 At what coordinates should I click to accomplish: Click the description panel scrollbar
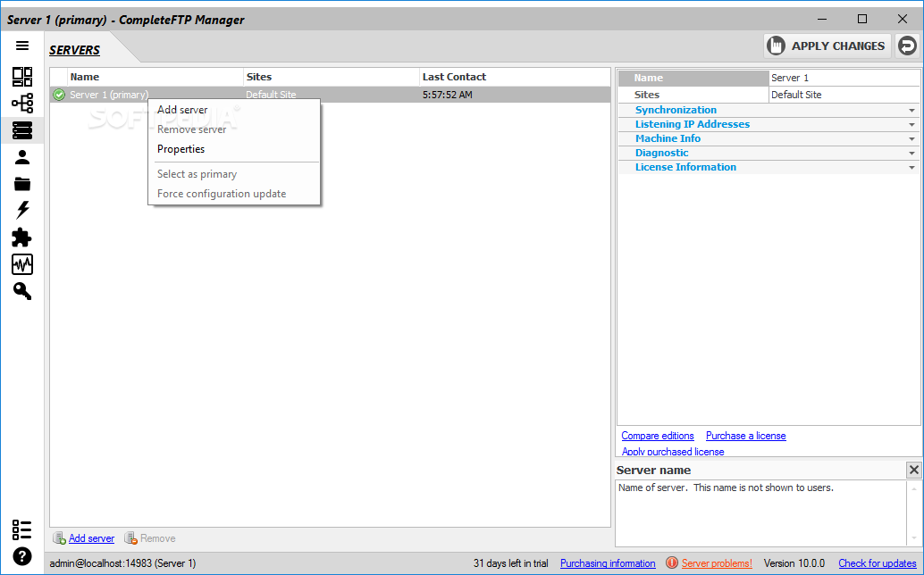click(x=914, y=512)
